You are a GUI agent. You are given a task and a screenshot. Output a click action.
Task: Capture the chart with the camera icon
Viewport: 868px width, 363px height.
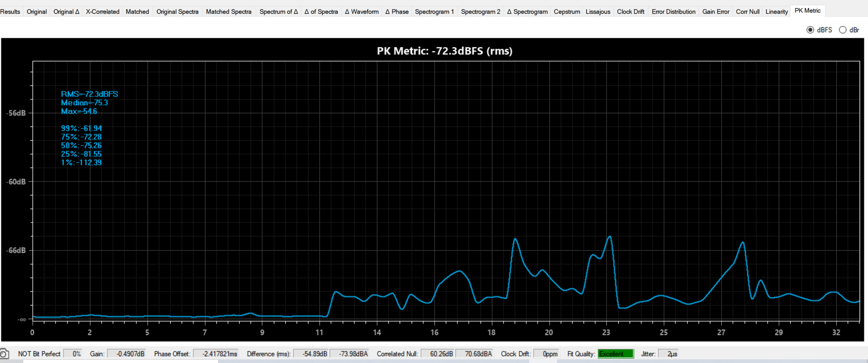(x=4, y=354)
